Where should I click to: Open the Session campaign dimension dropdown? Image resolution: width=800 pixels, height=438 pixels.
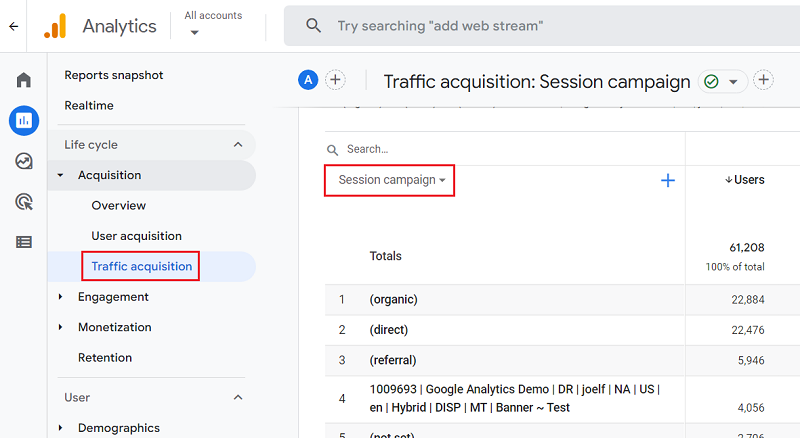click(x=390, y=180)
